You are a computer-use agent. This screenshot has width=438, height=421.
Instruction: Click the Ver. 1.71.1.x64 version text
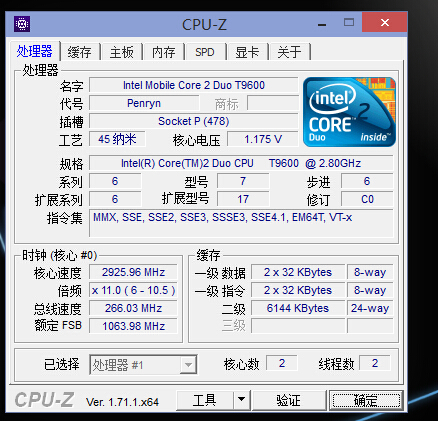click(122, 402)
